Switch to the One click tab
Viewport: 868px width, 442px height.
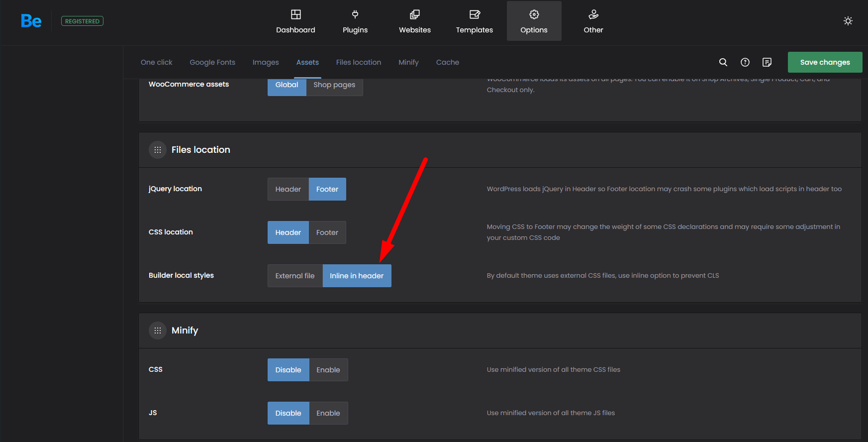pyautogui.click(x=156, y=62)
